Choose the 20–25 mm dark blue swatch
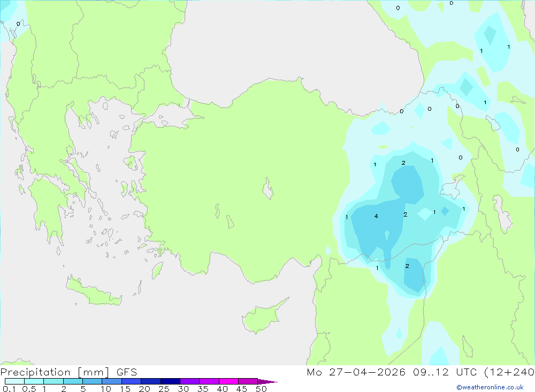The height and width of the screenshot is (392, 535). click(151, 381)
